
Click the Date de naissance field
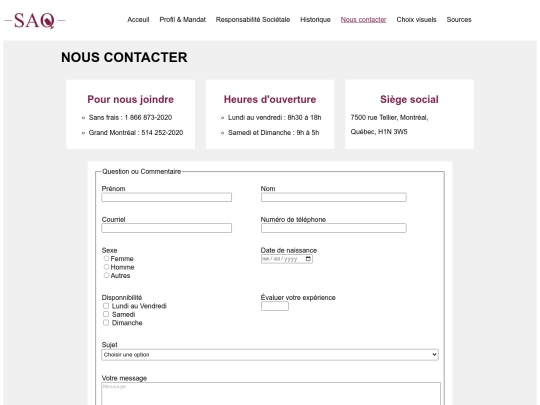(287, 259)
